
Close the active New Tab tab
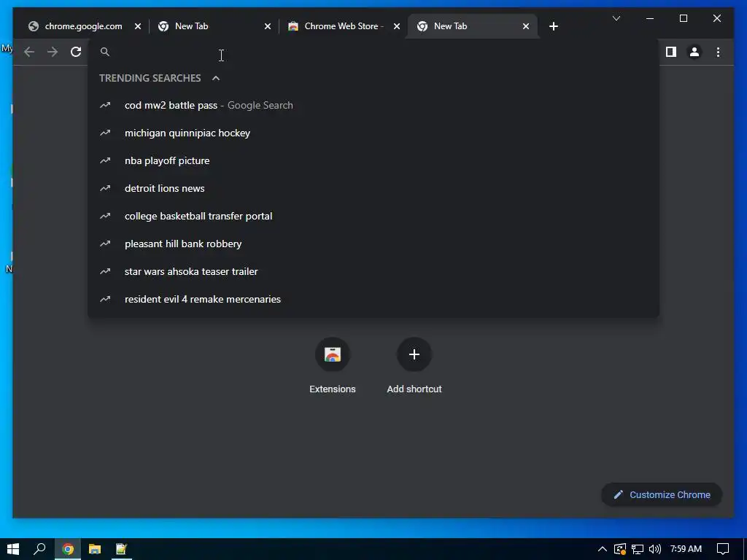[525, 26]
